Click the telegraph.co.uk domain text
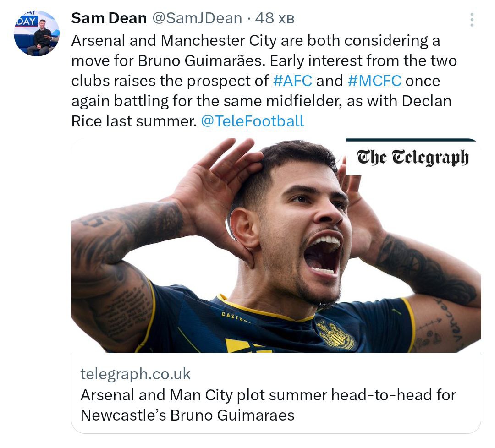 click(136, 374)
